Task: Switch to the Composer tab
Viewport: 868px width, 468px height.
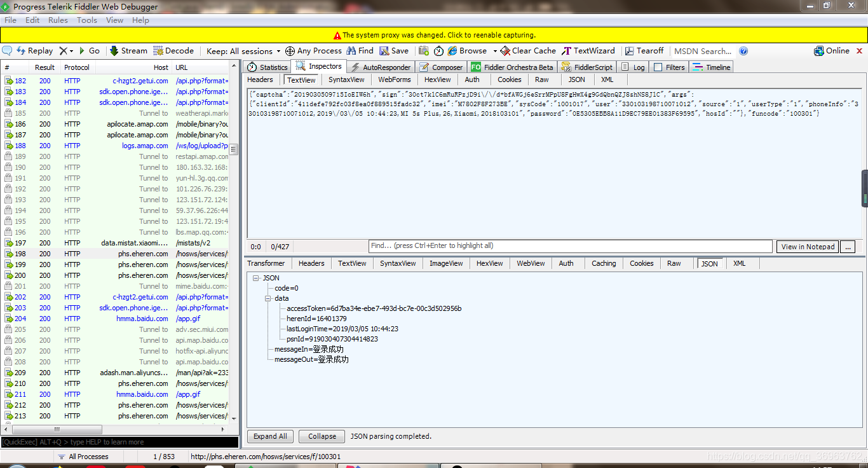Action: (x=441, y=67)
